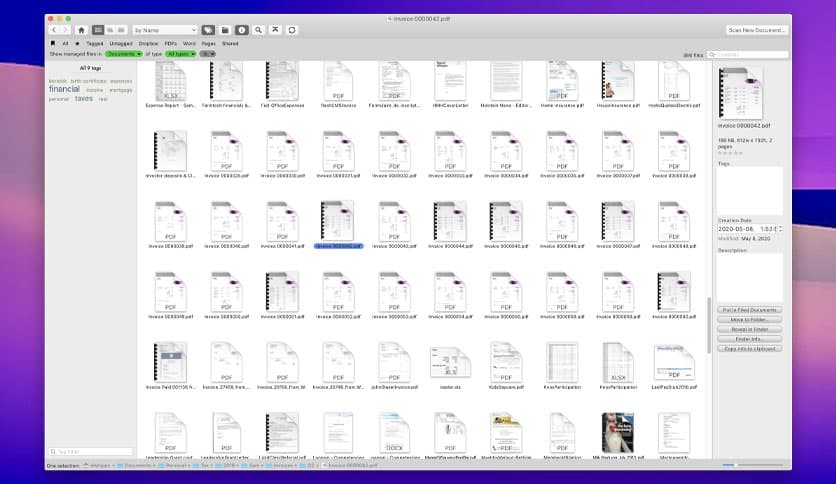The image size is (836, 484).
Task: Click the thumbnail size slider at bottom right
Action: point(754,465)
